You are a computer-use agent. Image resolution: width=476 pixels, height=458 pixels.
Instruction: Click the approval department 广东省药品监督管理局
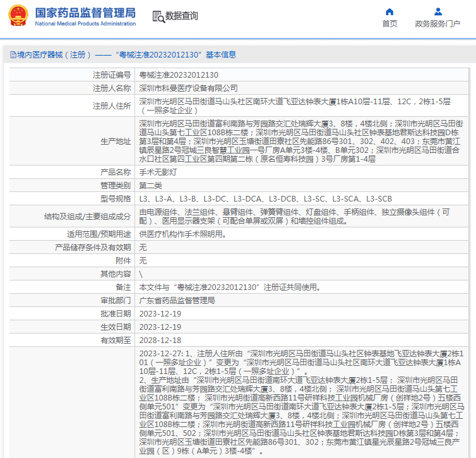click(x=177, y=301)
